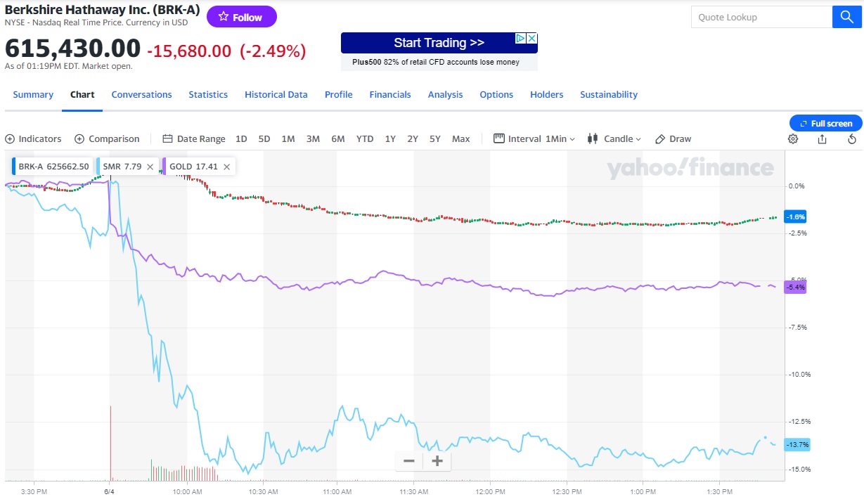Screen dimensions: 864x504
Task: Zoom in chart with plus button
Action: (437, 461)
